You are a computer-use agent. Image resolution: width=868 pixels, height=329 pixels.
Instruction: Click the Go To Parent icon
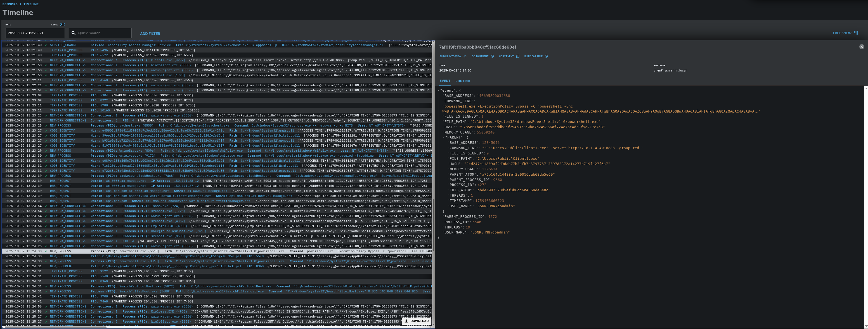pos(492,56)
